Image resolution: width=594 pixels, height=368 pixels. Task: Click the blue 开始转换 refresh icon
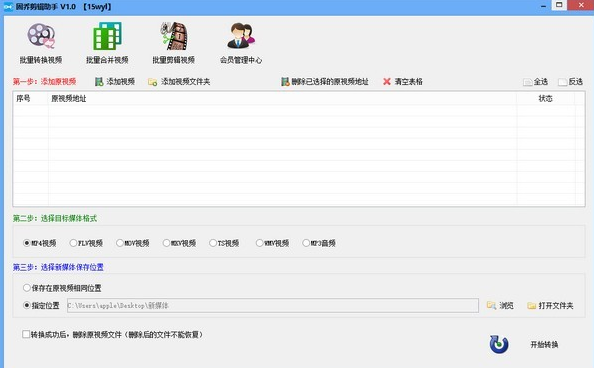click(x=499, y=344)
